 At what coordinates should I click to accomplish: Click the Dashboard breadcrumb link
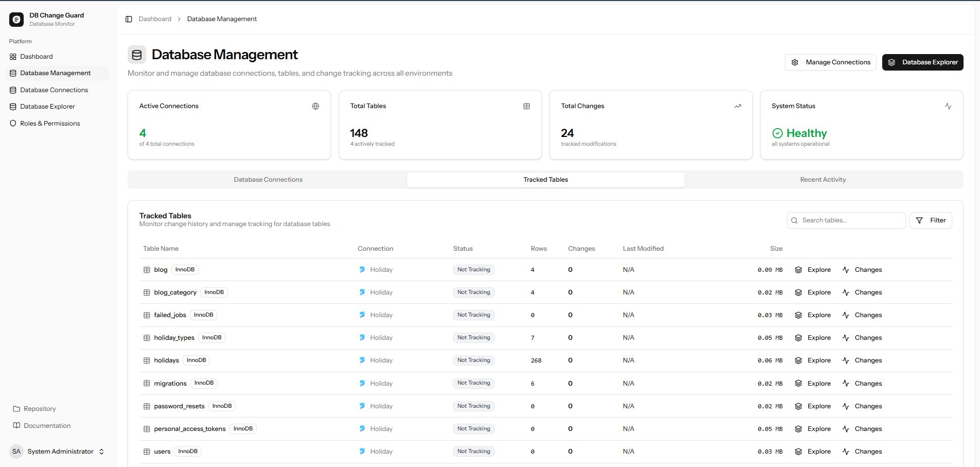(x=155, y=19)
